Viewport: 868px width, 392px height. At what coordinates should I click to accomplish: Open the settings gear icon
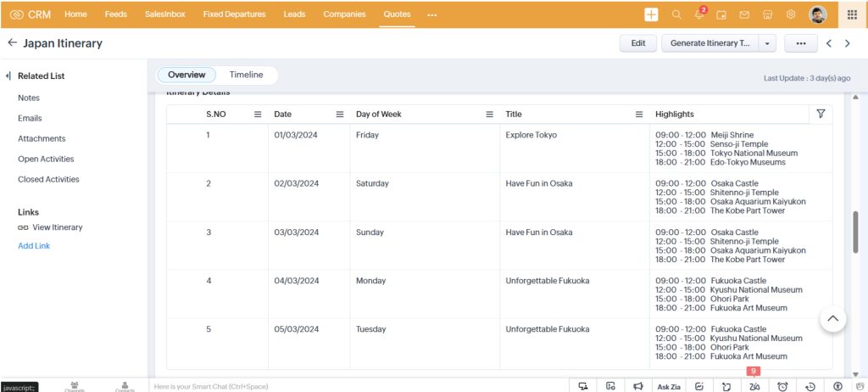tap(791, 14)
